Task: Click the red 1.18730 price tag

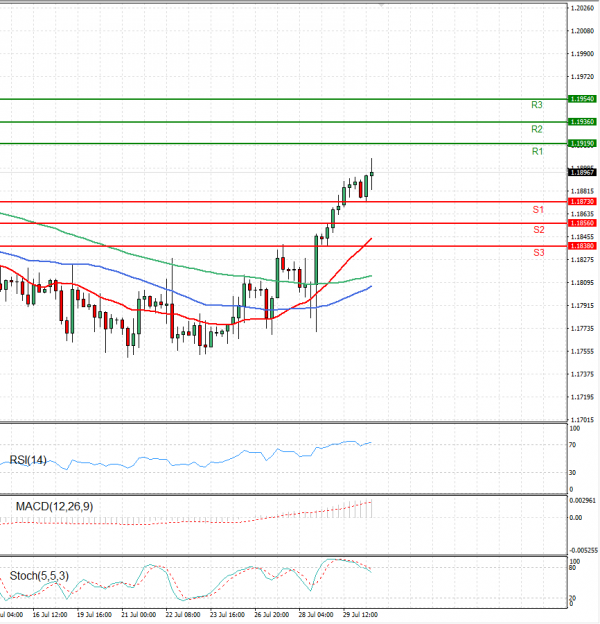Action: pos(582,202)
